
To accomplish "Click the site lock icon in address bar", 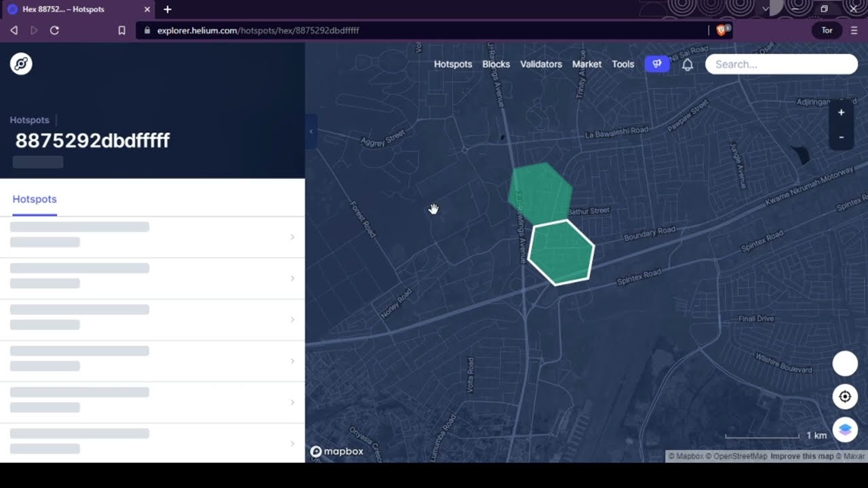I will 146,30.
